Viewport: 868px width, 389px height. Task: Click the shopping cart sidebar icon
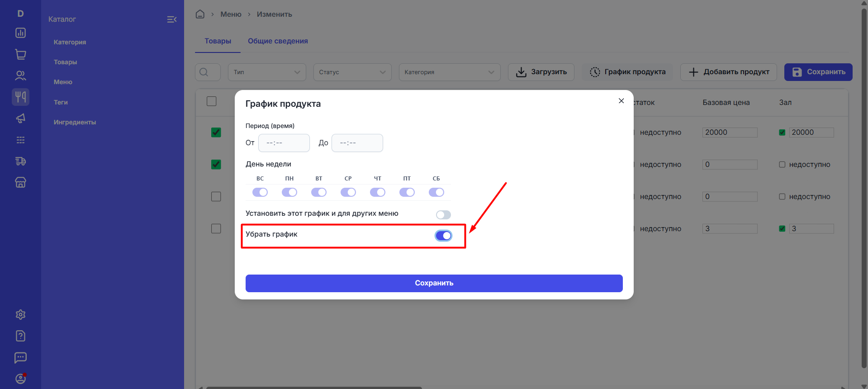coord(20,54)
